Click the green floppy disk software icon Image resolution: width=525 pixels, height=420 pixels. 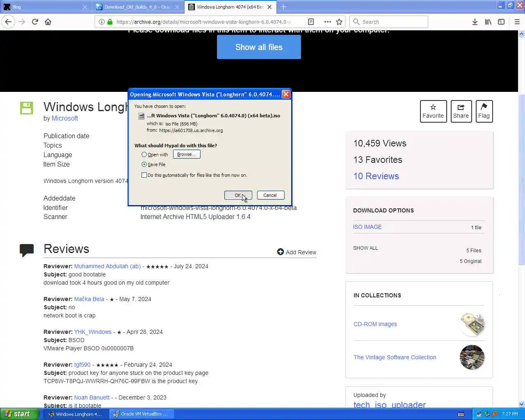(x=27, y=108)
